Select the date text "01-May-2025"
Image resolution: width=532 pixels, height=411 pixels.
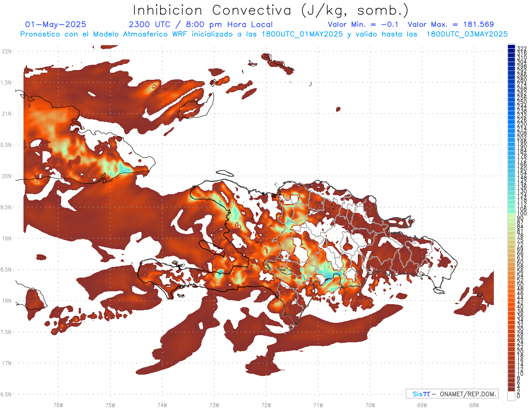click(55, 24)
